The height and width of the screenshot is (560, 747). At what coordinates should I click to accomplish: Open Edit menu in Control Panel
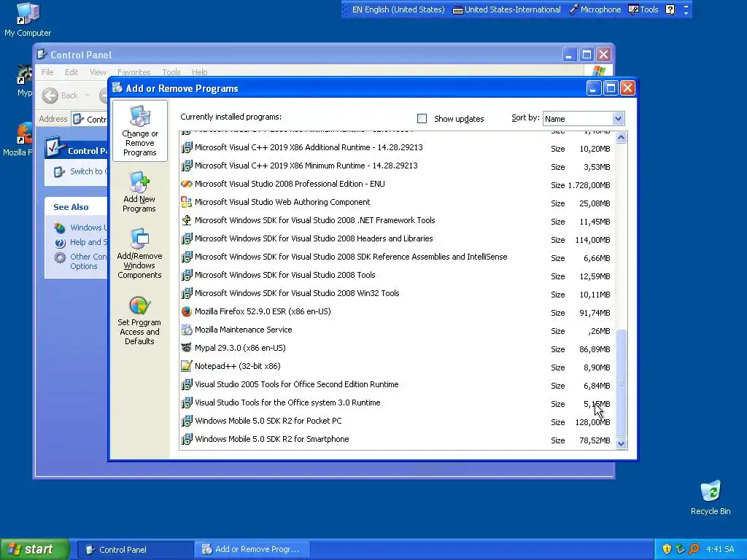(71, 72)
